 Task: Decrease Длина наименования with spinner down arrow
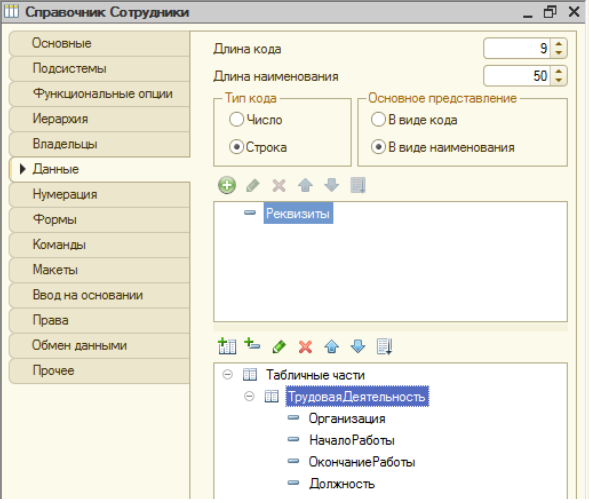pyautogui.click(x=559, y=80)
